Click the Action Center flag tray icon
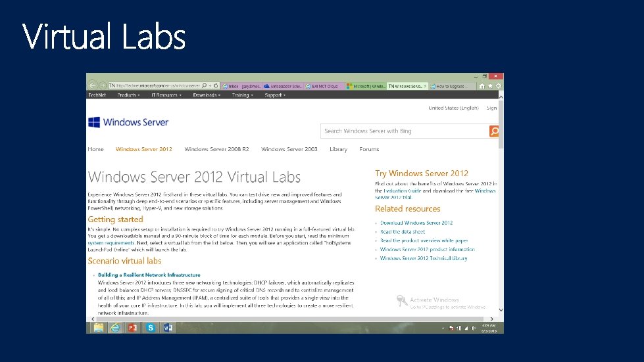The image size is (644, 362). point(451,328)
